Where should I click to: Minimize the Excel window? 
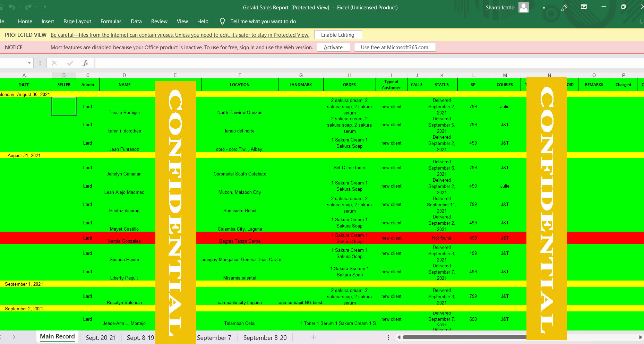tap(604, 7)
